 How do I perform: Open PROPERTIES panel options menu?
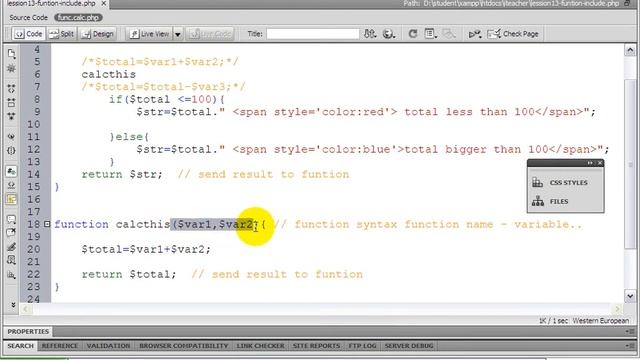tap(629, 331)
